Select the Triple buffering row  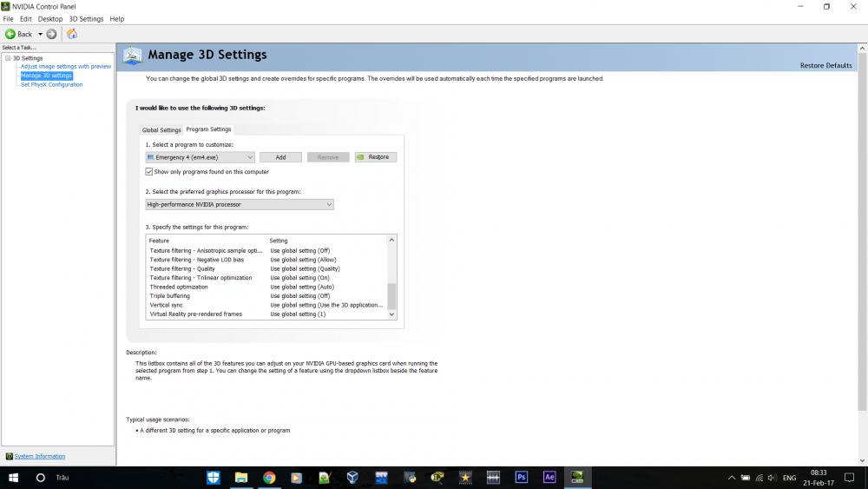pos(266,296)
